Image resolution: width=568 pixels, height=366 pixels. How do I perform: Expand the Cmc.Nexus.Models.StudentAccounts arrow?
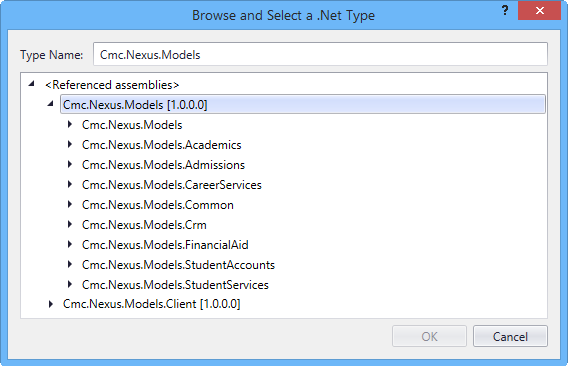pos(70,264)
